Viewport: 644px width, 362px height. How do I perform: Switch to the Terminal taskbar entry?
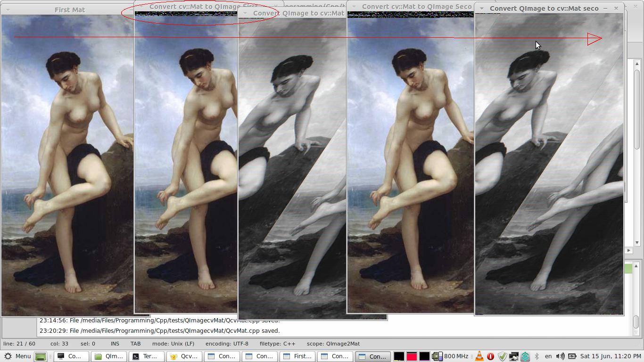147,356
